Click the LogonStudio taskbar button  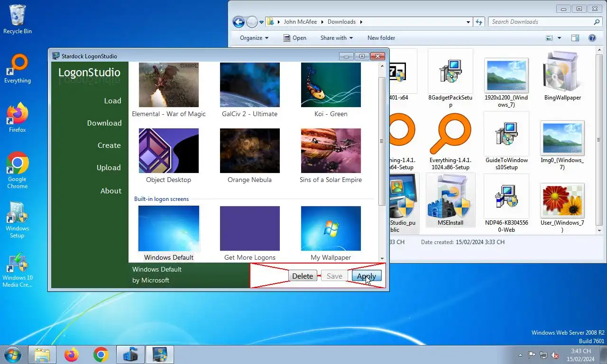(160, 355)
